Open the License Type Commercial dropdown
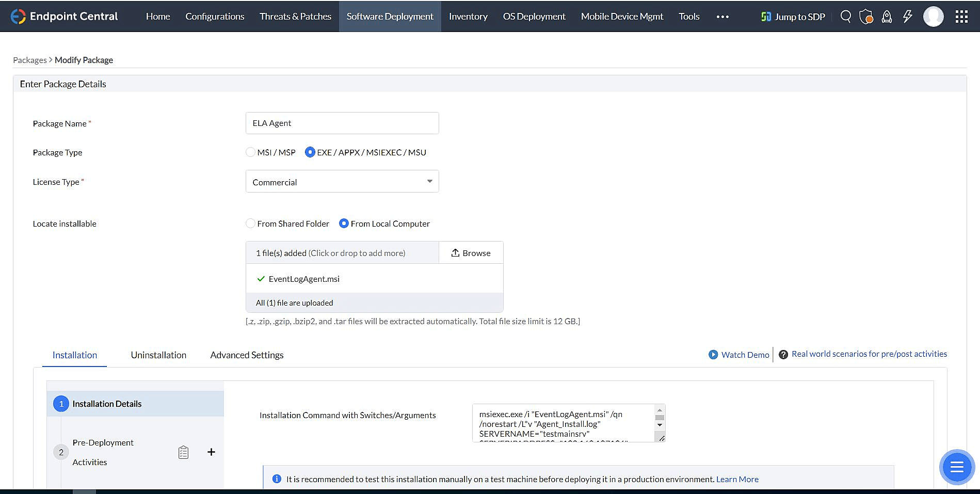The height and width of the screenshot is (494, 980). point(342,182)
